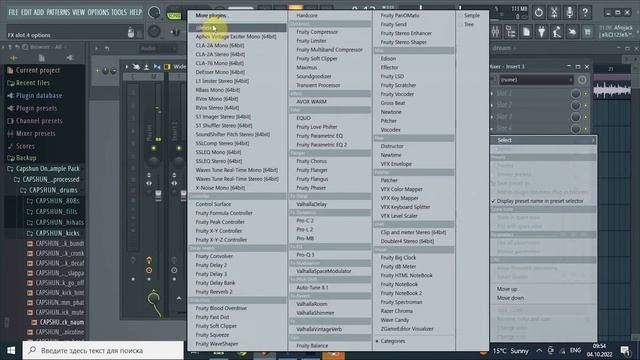
Task: Click the browser search magnifier icon
Action: coord(25,47)
